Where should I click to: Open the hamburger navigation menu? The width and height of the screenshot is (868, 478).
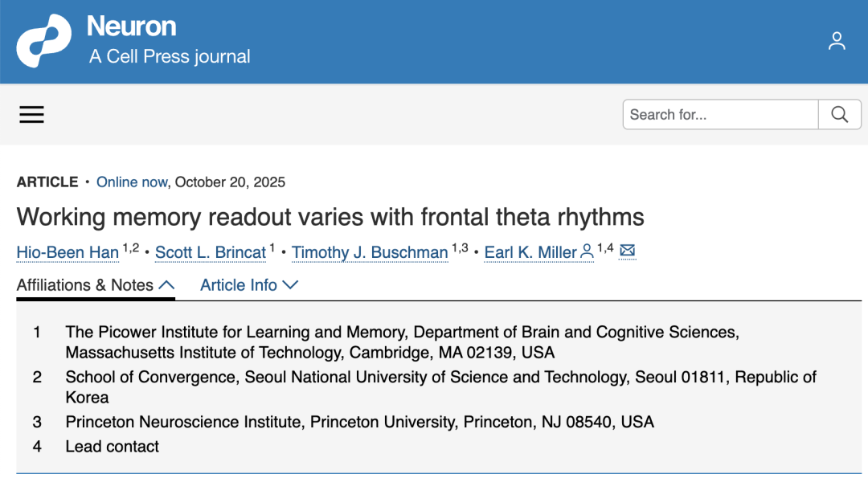coord(31,115)
